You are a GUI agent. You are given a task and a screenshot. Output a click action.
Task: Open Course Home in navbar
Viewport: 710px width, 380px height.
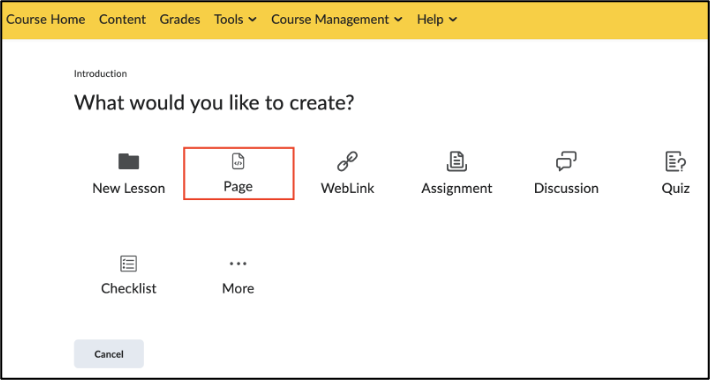coord(45,19)
